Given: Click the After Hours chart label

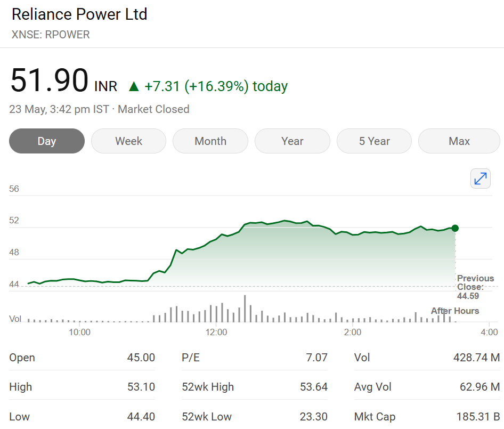Looking at the screenshot, I should (x=455, y=311).
